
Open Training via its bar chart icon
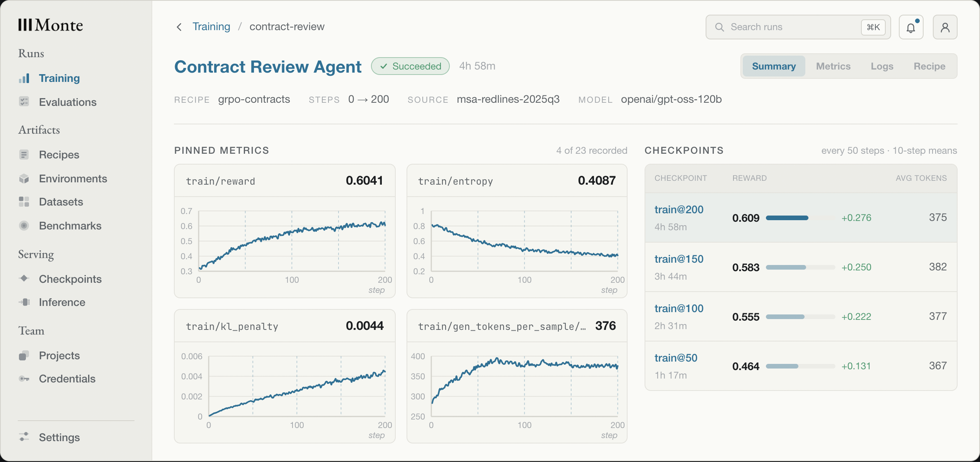pos(24,78)
